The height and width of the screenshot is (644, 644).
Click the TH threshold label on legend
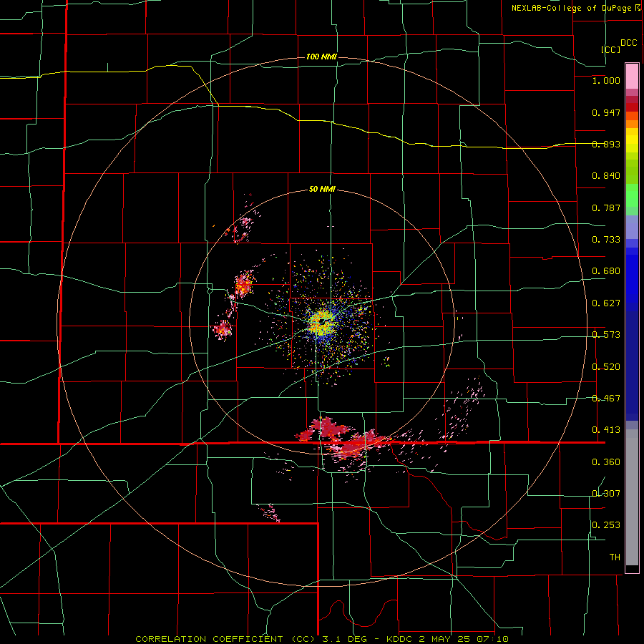615,557
